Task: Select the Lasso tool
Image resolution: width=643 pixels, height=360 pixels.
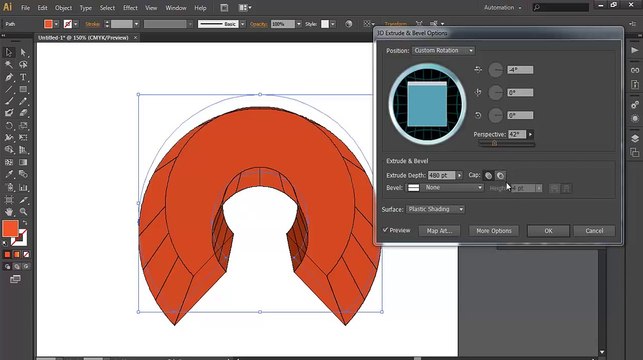Action: click(23, 64)
